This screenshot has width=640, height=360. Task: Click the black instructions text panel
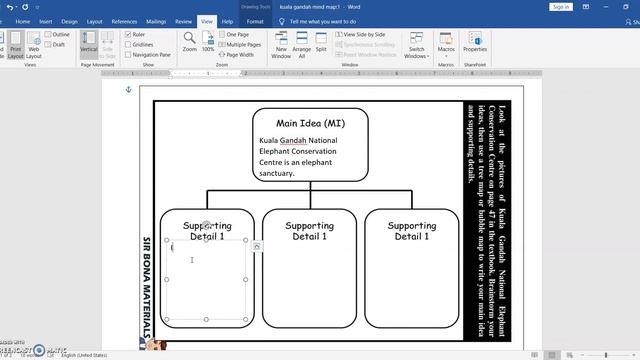[x=487, y=220]
